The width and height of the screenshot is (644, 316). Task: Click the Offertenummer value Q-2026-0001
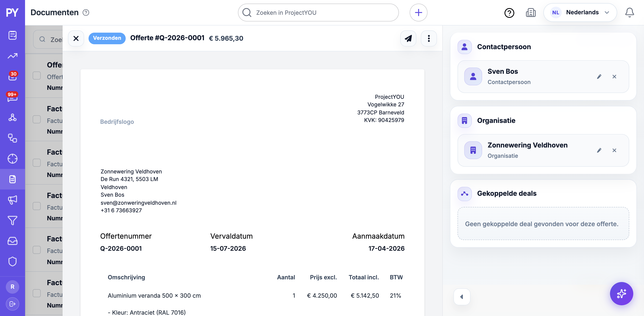[x=121, y=248]
